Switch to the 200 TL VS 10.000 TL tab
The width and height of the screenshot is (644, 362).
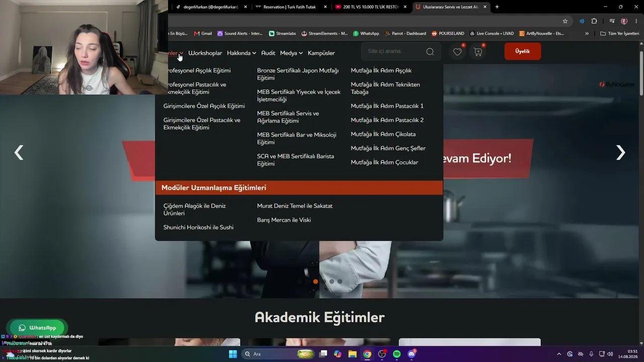[371, 7]
